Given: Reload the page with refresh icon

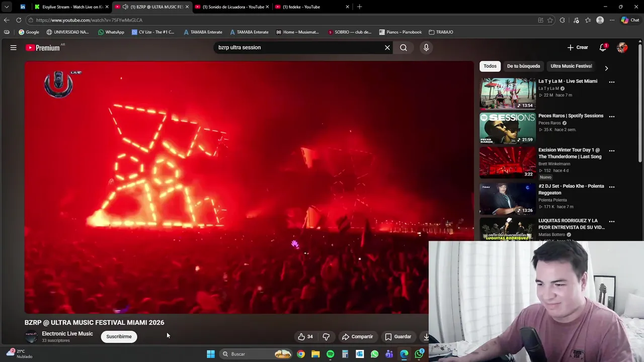Looking at the screenshot, I should click(x=19, y=20).
